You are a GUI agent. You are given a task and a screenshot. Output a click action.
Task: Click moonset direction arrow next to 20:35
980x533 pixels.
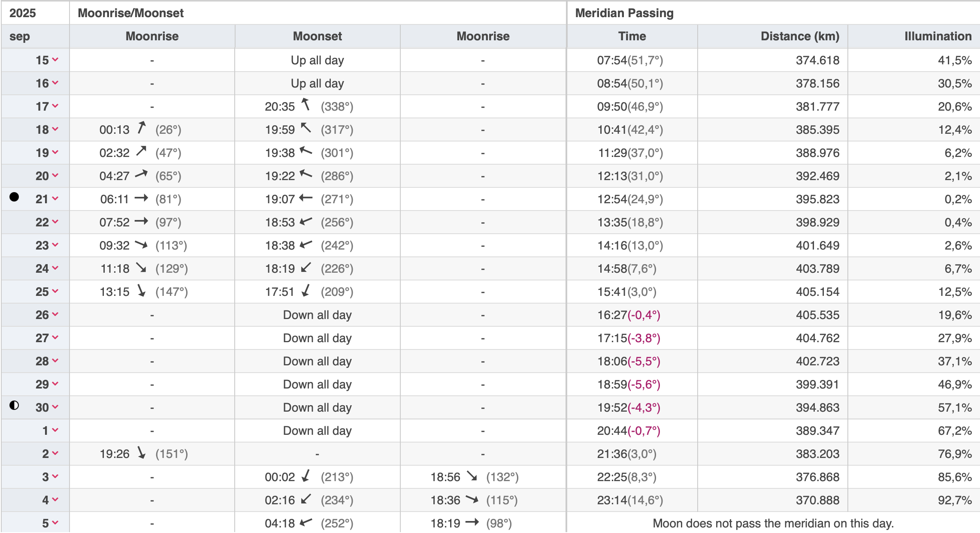pyautogui.click(x=305, y=104)
